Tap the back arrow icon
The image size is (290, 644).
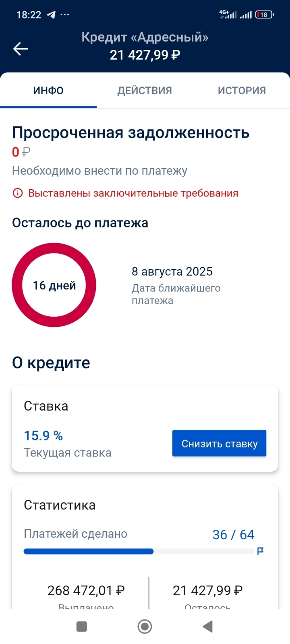[21, 49]
